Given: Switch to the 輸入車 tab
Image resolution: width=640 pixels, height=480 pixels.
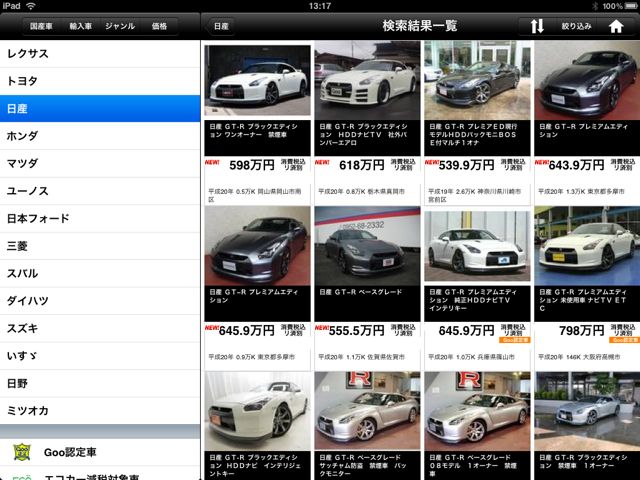Looking at the screenshot, I should [x=80, y=26].
